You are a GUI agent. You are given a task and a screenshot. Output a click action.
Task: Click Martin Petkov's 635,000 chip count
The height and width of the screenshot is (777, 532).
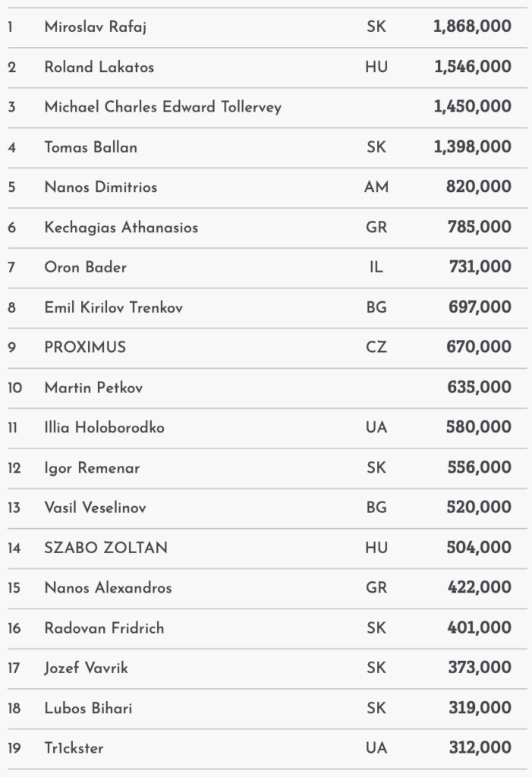tap(479, 388)
